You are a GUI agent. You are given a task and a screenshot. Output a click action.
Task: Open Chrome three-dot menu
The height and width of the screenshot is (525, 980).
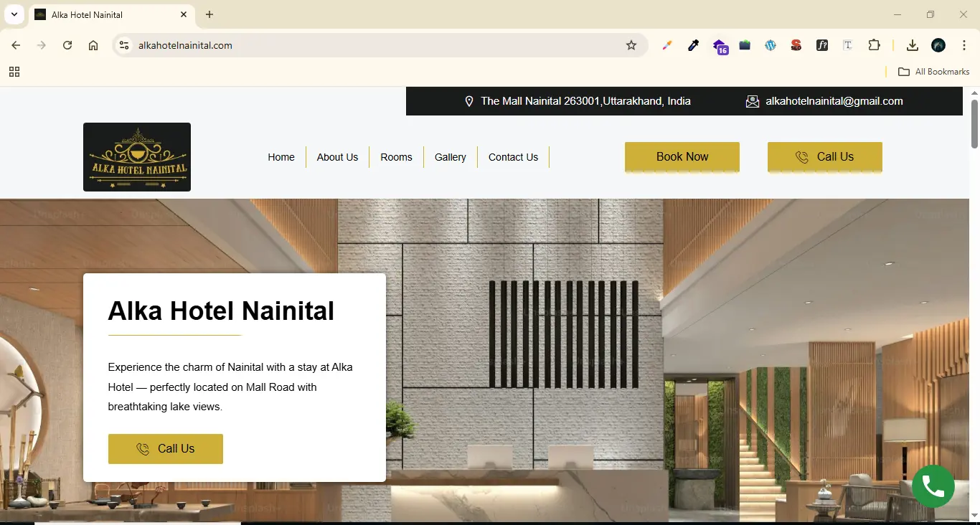point(964,45)
